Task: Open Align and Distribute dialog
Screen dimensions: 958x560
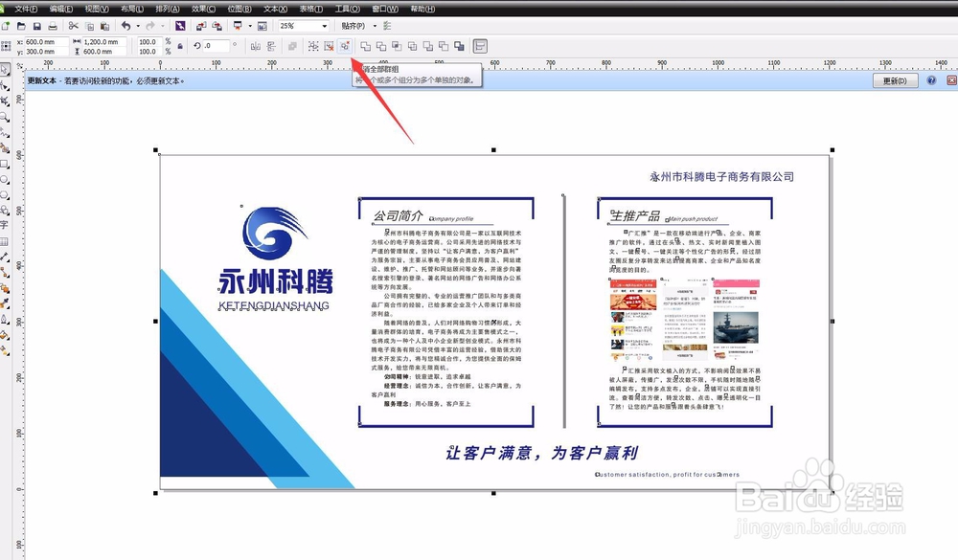Action: click(x=480, y=46)
